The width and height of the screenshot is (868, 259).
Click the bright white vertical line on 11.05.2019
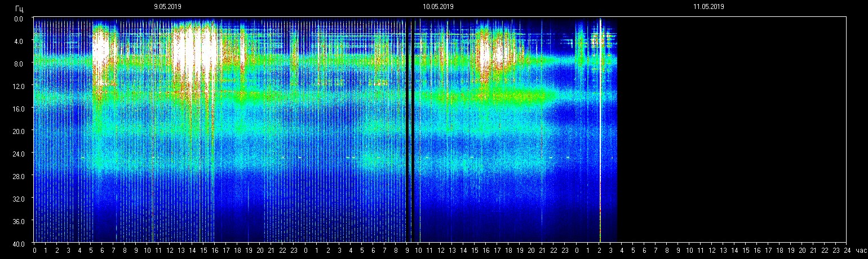(600, 129)
